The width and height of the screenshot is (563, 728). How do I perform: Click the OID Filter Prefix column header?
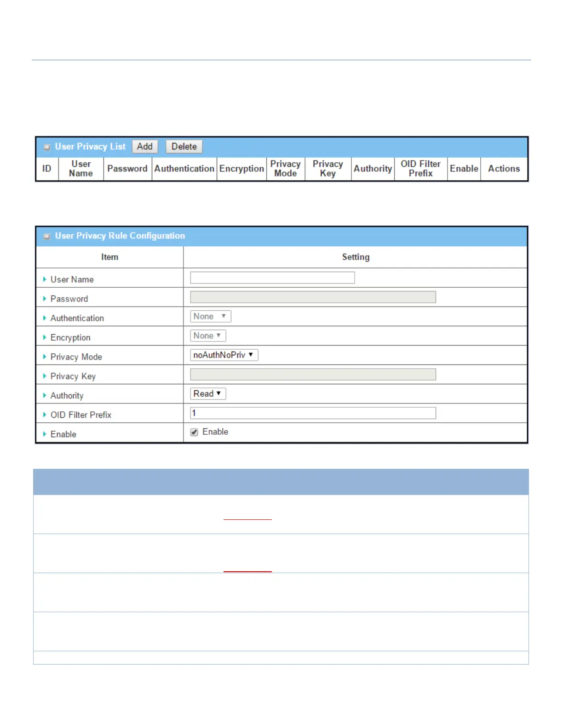click(x=421, y=169)
